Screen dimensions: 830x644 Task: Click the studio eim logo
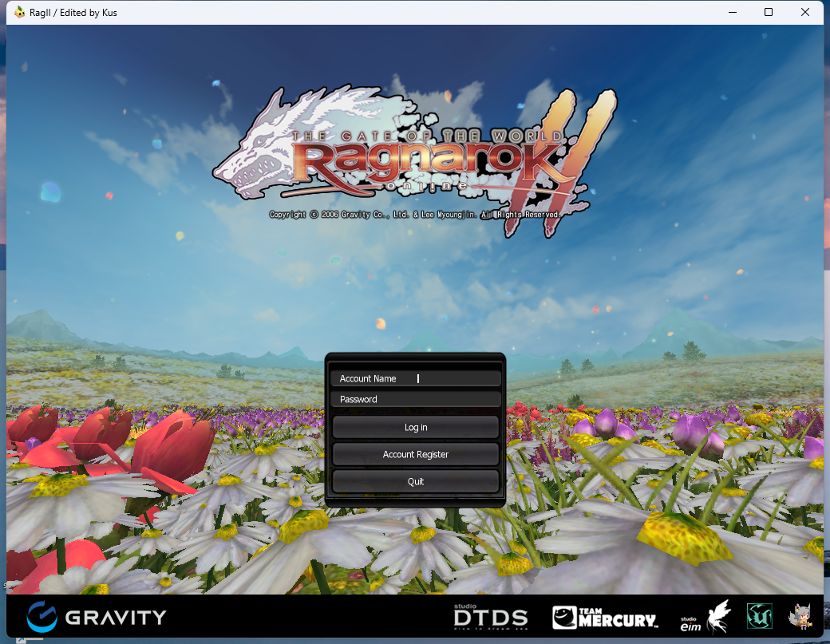pos(705,617)
